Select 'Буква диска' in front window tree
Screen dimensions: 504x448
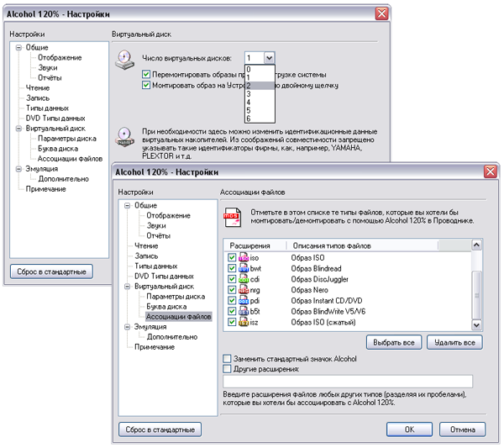tap(166, 307)
